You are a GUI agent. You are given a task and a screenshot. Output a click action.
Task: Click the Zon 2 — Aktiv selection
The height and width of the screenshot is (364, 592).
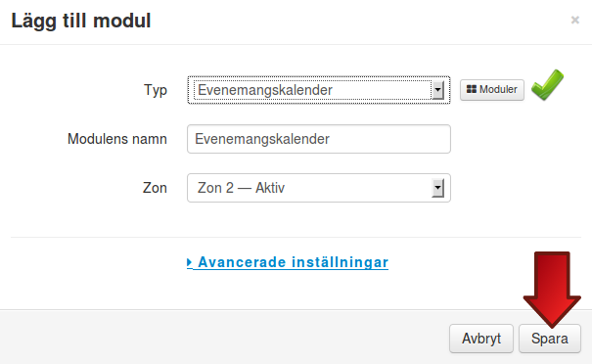241,188
